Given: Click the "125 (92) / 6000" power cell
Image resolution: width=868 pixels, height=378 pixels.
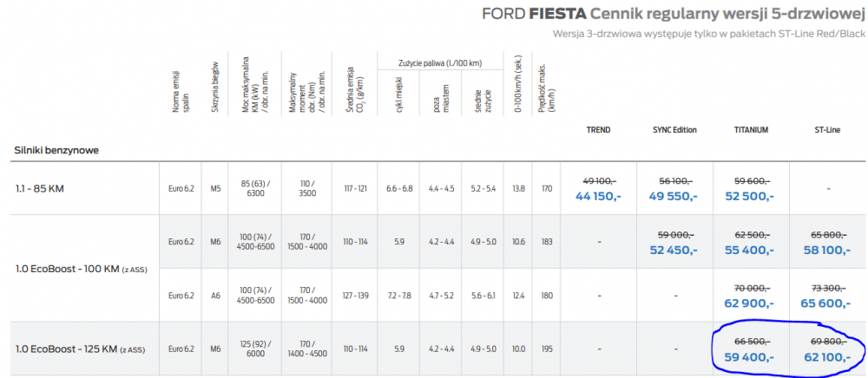Looking at the screenshot, I should point(254,349).
